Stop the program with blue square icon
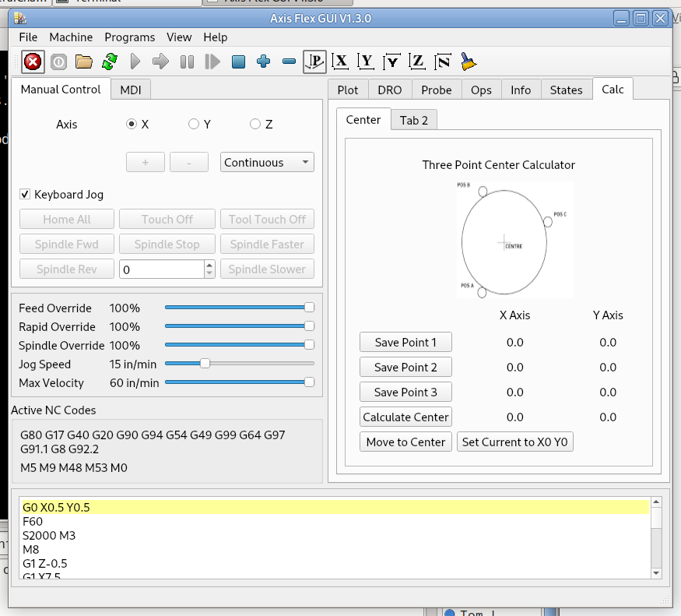Viewport: 681px width, 616px height. tap(238, 62)
